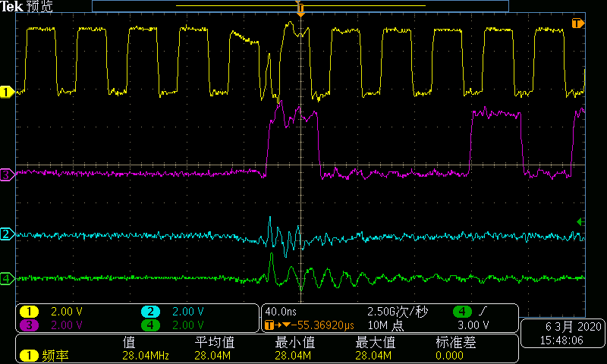Image resolution: width=607 pixels, height=364 pixels.
Task: Click the 频率 measurement label
Action: click(x=55, y=356)
